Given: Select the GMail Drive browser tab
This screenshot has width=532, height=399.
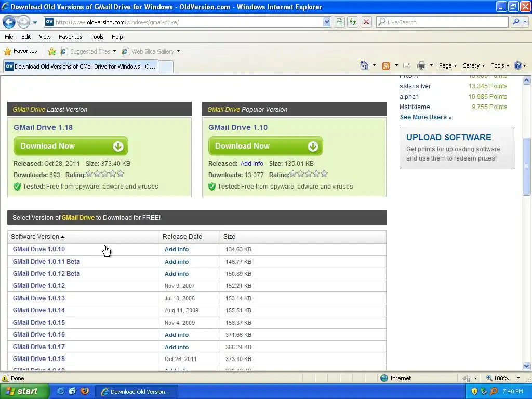Looking at the screenshot, I should tap(81, 66).
